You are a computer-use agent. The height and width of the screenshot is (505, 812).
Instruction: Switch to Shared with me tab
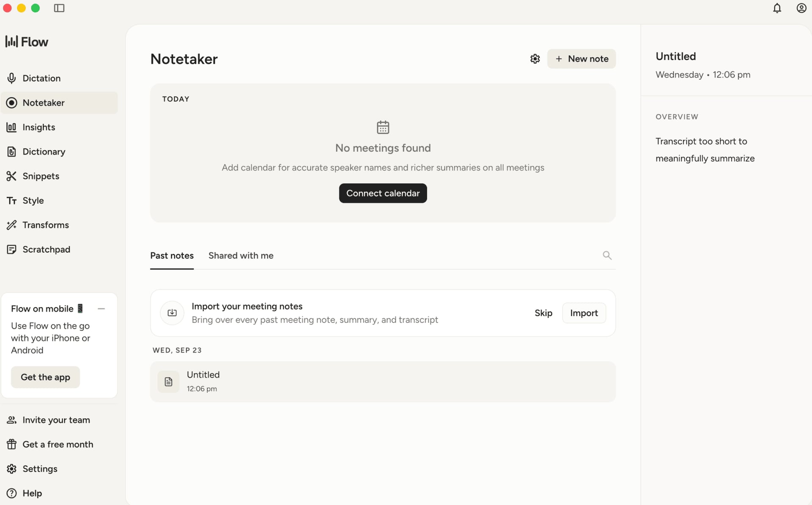point(241,256)
